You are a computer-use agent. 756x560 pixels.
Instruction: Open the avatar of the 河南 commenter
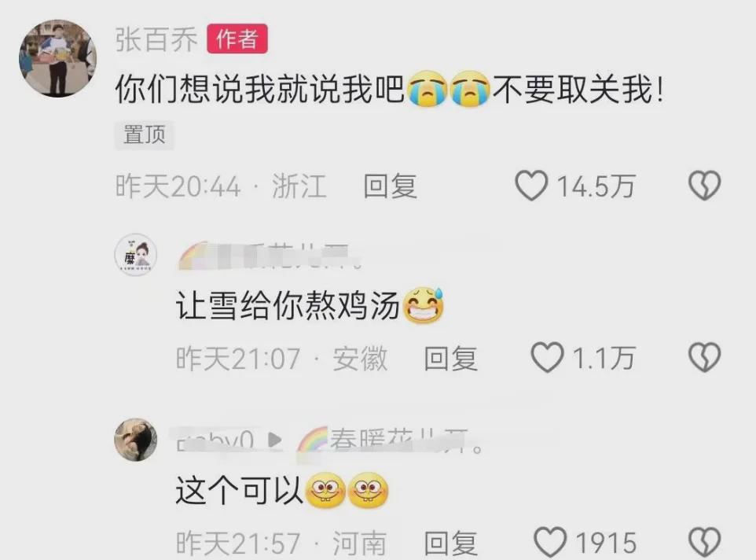(135, 440)
